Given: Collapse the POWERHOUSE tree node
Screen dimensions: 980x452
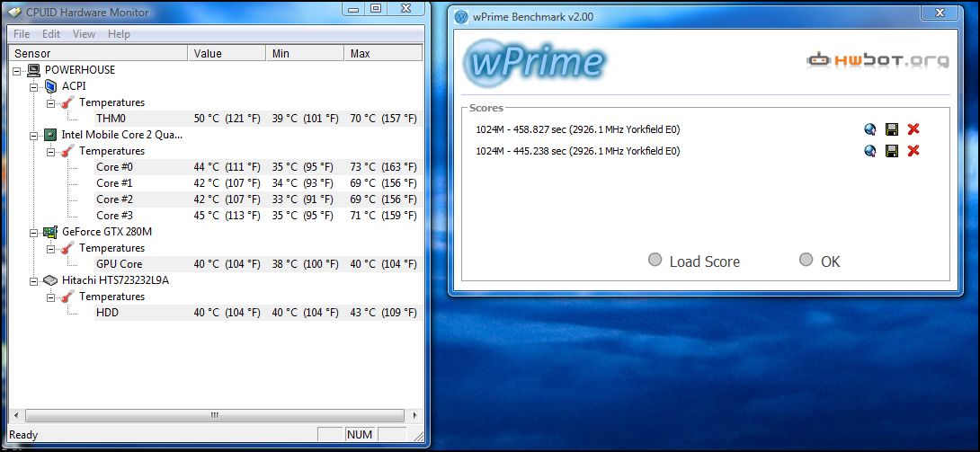Looking at the screenshot, I should tap(16, 71).
